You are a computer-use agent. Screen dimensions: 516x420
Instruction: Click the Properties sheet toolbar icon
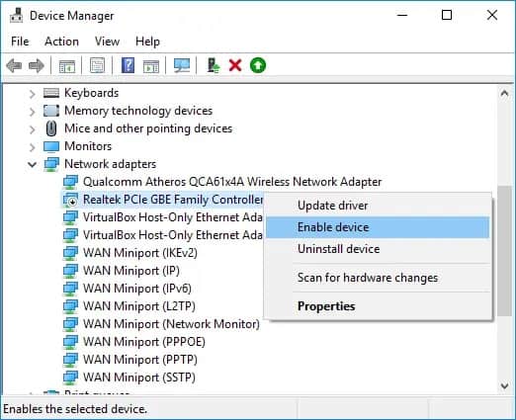click(97, 65)
